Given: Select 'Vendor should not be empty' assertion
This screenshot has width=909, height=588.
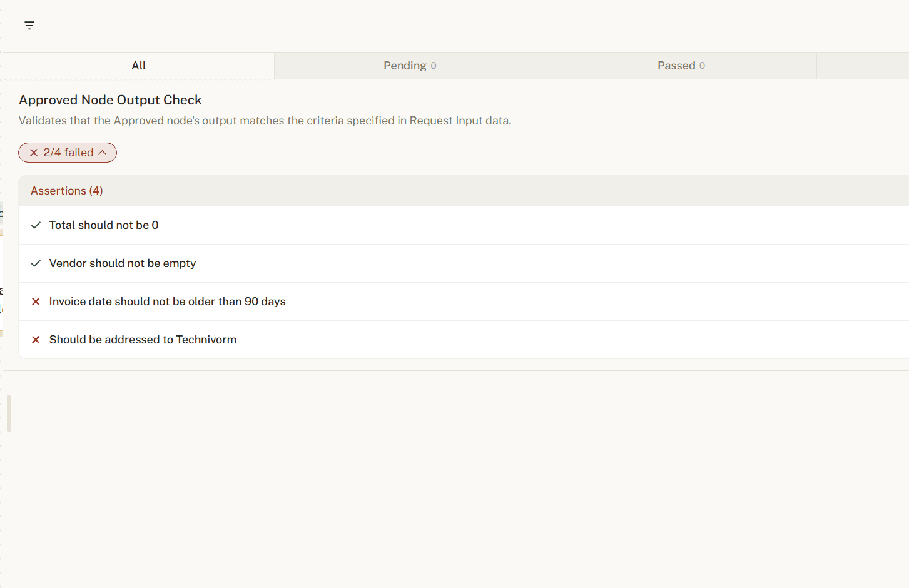Looking at the screenshot, I should pos(464,263).
